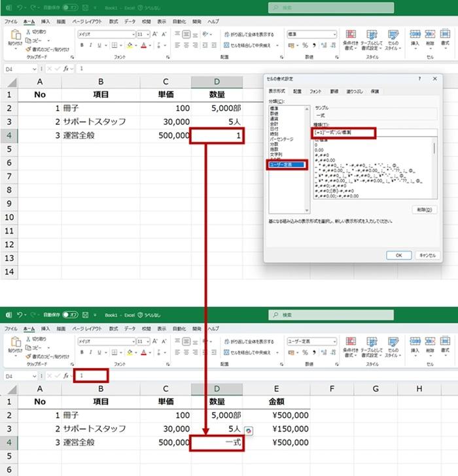Open the number format dropdown showing 標準
This screenshot has width=458, height=476.
(311, 34)
